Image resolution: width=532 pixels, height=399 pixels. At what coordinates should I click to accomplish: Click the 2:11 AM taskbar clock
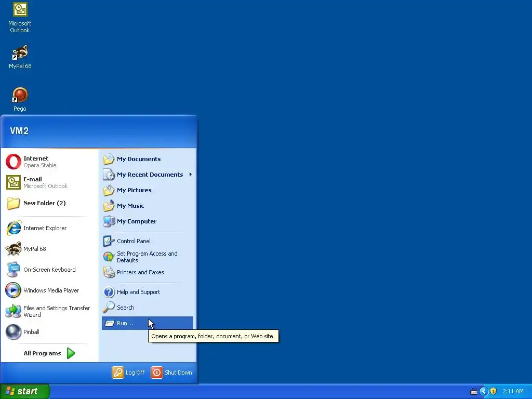(x=513, y=391)
